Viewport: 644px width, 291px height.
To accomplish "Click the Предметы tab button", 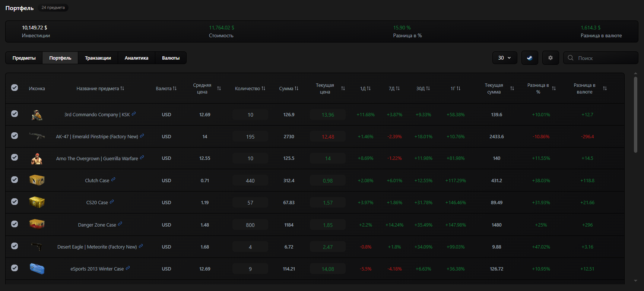I will coord(24,58).
